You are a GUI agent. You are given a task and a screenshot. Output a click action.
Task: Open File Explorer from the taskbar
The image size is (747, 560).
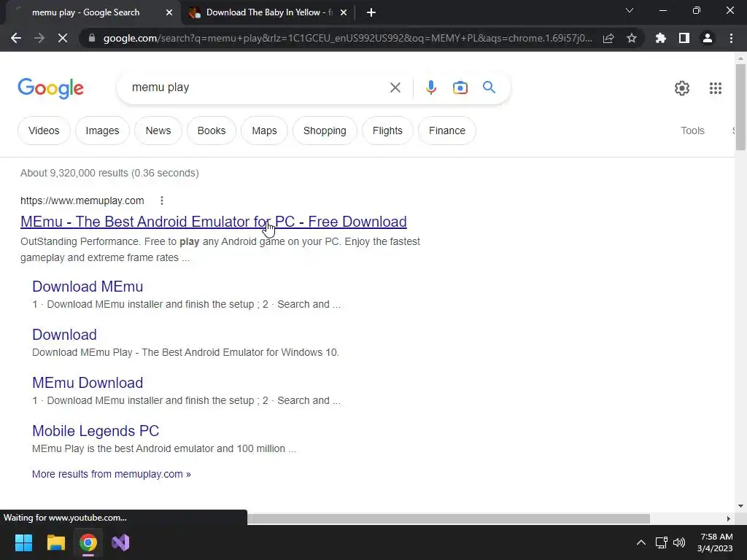pos(55,542)
